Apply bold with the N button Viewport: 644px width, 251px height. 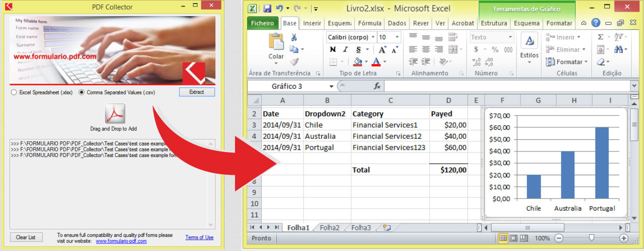tap(333, 49)
